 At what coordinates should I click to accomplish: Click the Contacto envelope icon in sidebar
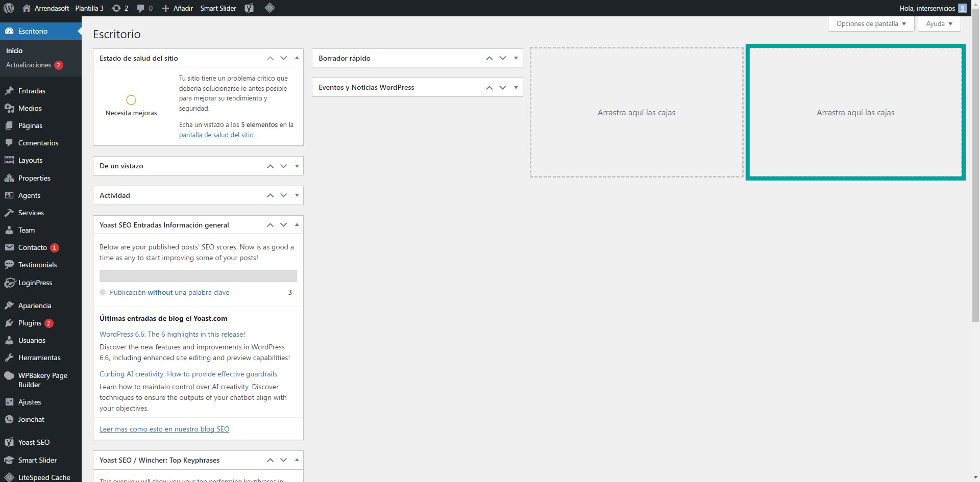pos(9,247)
